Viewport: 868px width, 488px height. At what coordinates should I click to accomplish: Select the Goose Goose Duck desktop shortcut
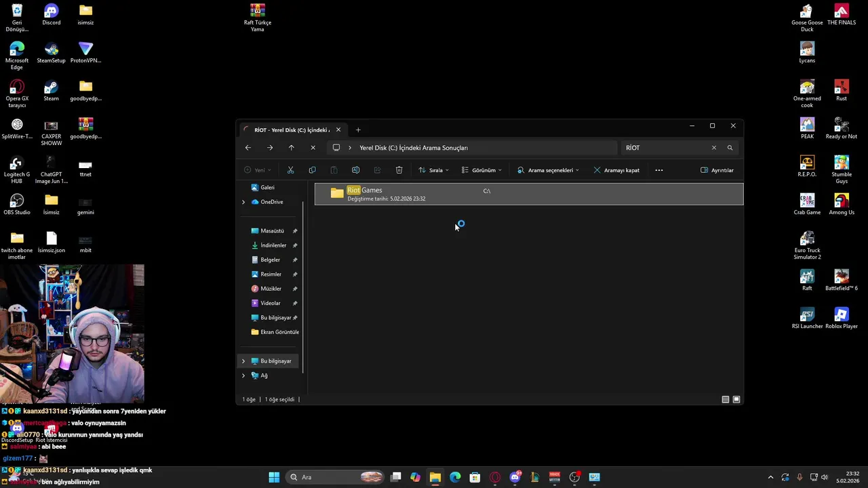[x=807, y=18]
